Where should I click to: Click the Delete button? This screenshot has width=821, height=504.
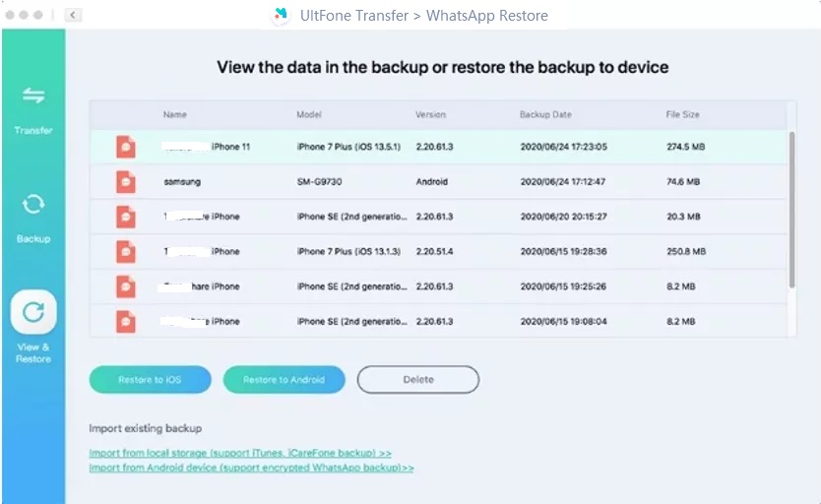tap(417, 379)
